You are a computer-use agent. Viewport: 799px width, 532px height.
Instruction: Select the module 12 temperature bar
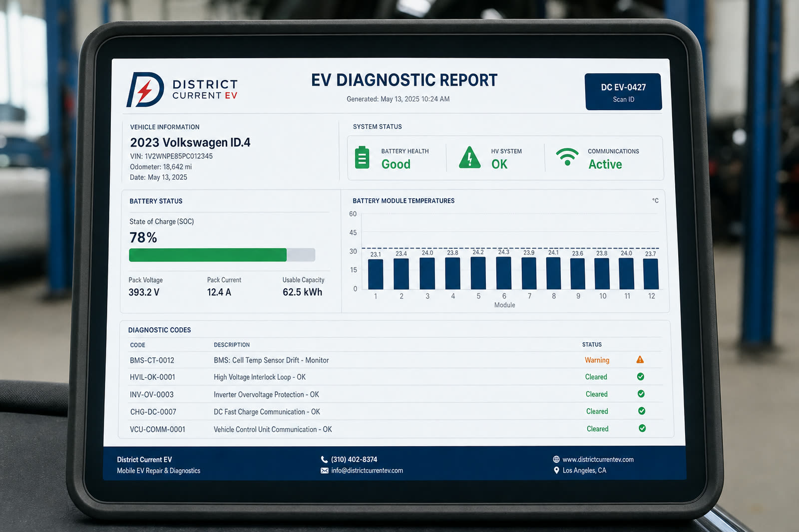pyautogui.click(x=650, y=274)
